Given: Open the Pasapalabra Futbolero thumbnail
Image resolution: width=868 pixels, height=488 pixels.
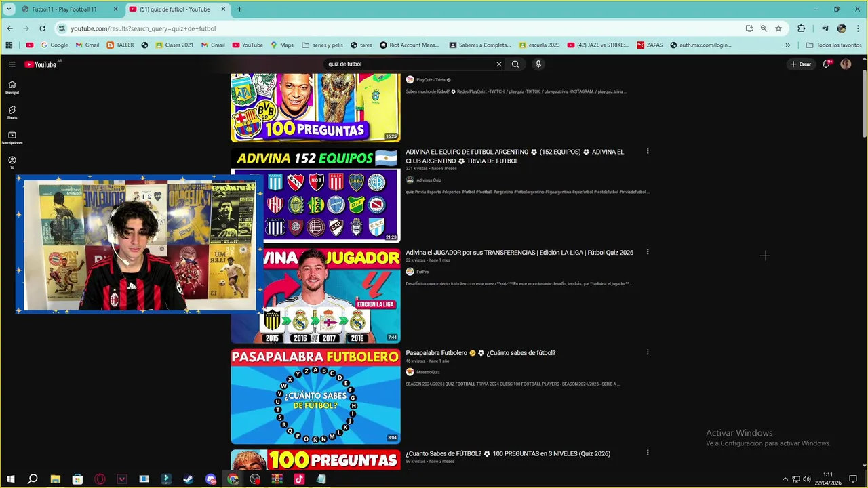Looking at the screenshot, I should (315, 396).
